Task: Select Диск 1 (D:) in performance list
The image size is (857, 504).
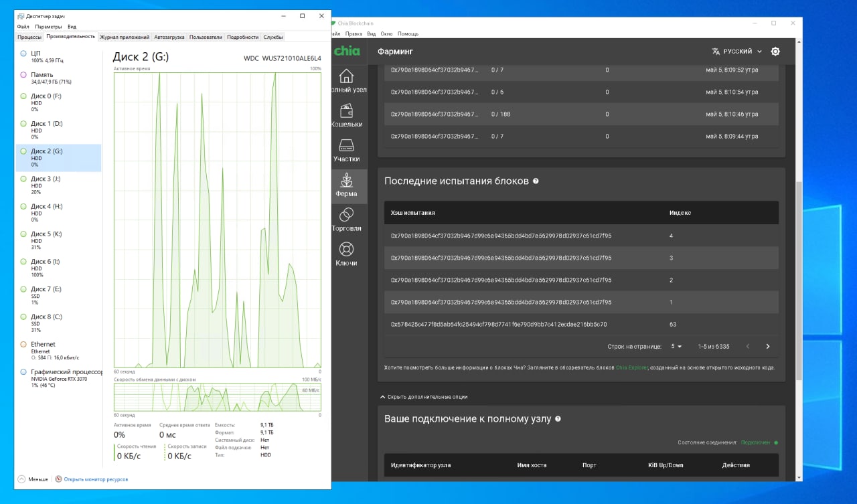Action: tap(59, 130)
